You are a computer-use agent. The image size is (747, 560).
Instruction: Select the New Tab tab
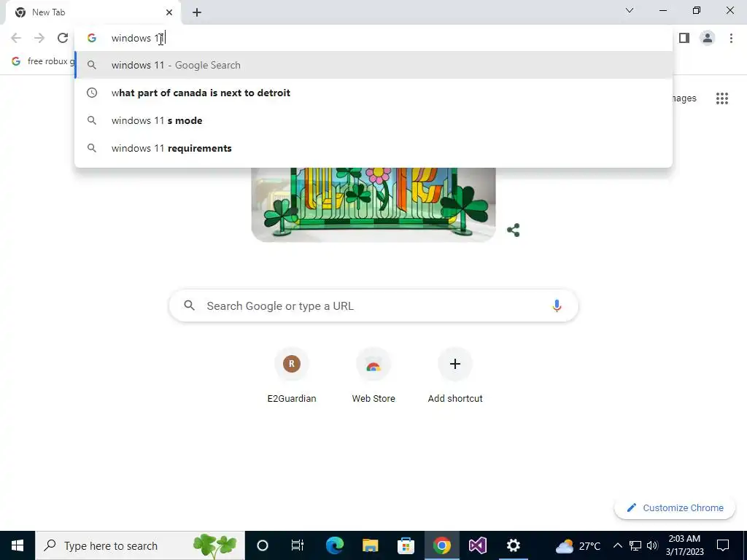pos(93,12)
